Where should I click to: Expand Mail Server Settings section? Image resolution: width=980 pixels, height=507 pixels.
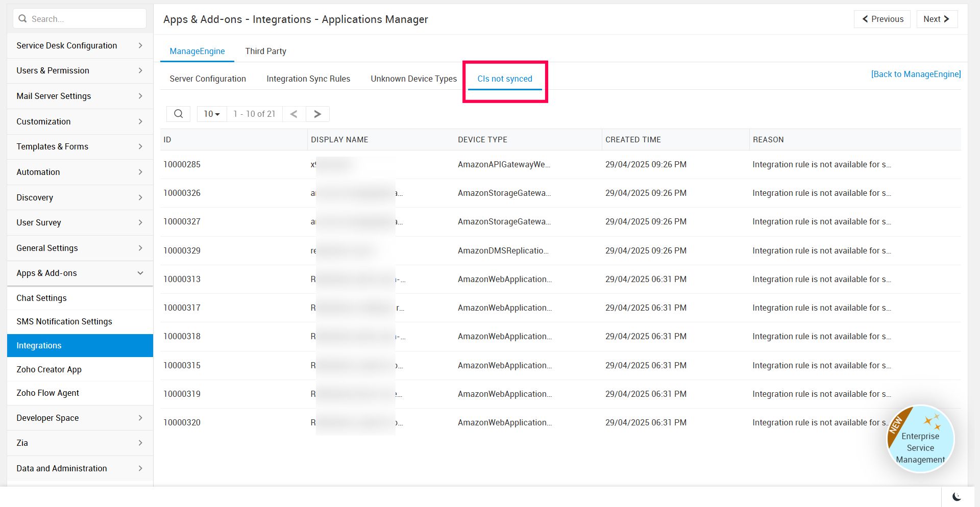(80, 96)
